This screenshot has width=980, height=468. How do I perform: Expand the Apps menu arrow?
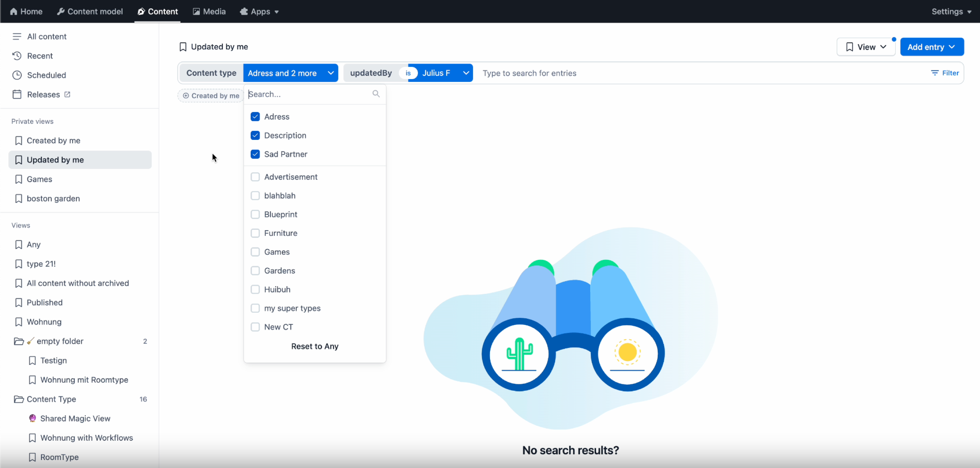pyautogui.click(x=276, y=12)
